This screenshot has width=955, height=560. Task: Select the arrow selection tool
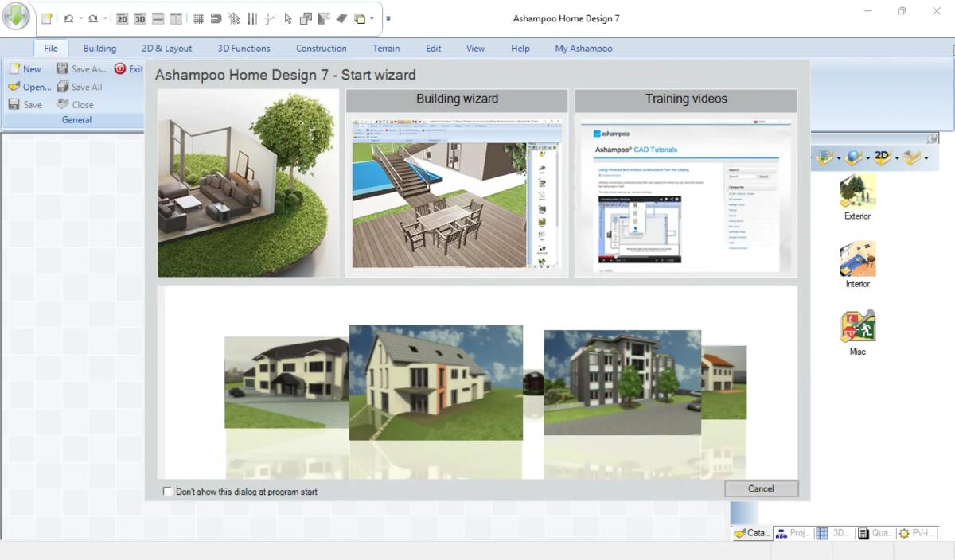click(286, 18)
